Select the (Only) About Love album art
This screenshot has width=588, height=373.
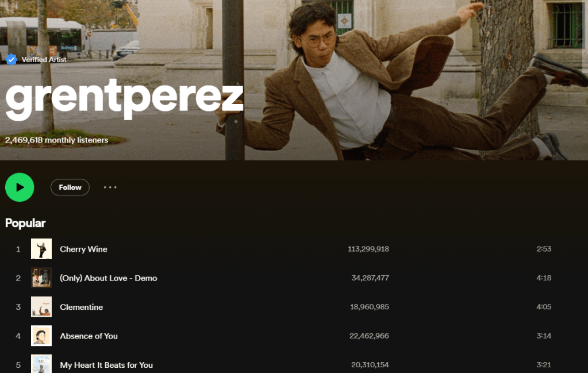pos(41,278)
